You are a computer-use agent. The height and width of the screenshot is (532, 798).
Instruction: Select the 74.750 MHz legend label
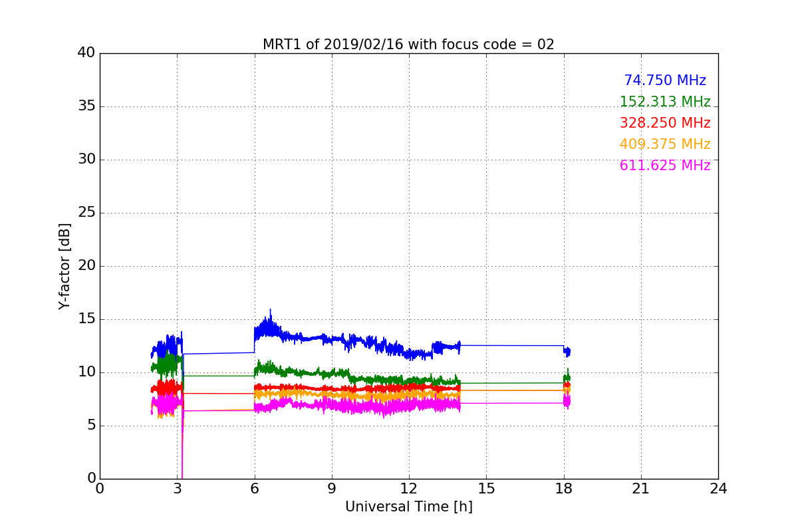point(665,80)
